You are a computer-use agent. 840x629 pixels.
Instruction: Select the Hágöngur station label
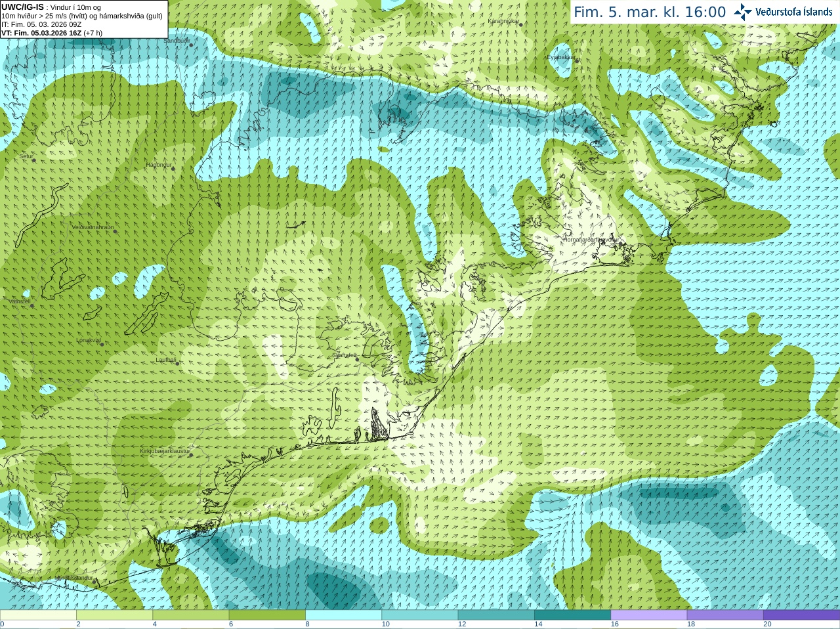[158, 165]
